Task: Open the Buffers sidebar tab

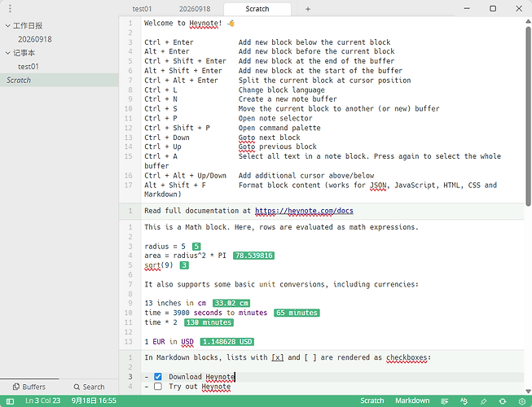Action: coord(29,387)
